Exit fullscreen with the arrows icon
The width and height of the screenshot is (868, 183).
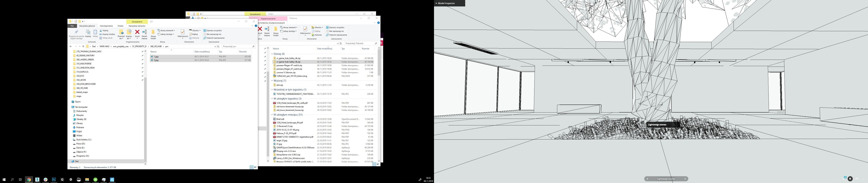[x=864, y=179]
